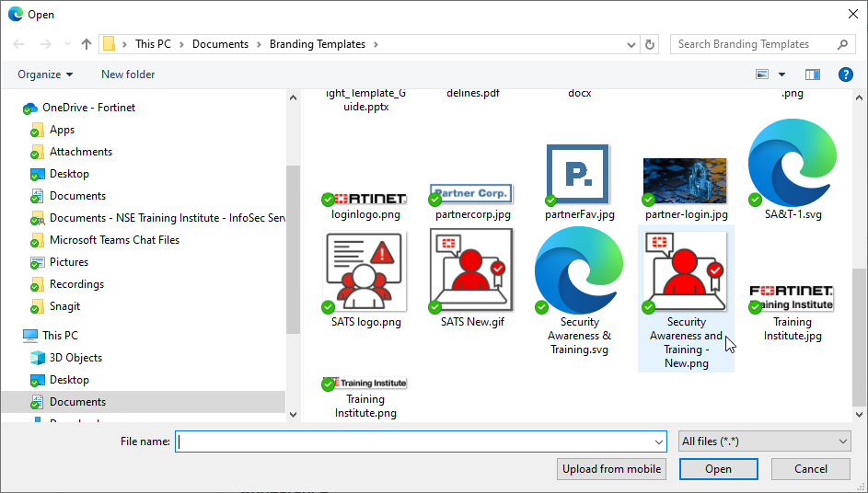Image resolution: width=868 pixels, height=493 pixels.
Task: Click Upload from mobile button
Action: point(611,469)
